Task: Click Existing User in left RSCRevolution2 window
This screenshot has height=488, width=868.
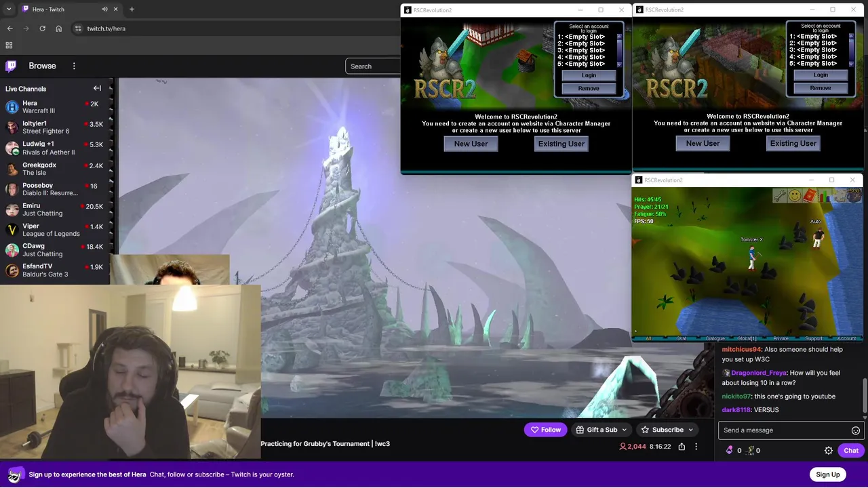Action: [x=561, y=144]
